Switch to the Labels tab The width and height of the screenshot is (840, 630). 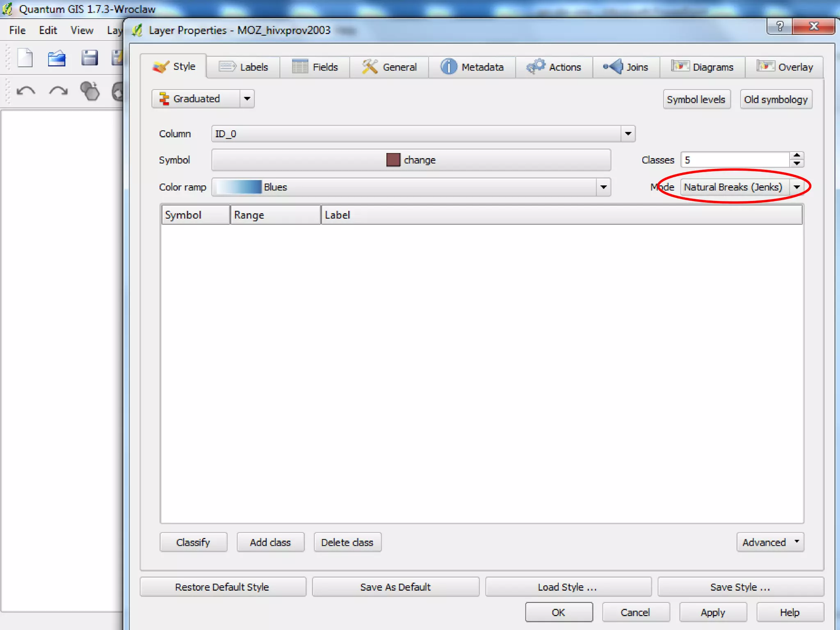tap(244, 67)
